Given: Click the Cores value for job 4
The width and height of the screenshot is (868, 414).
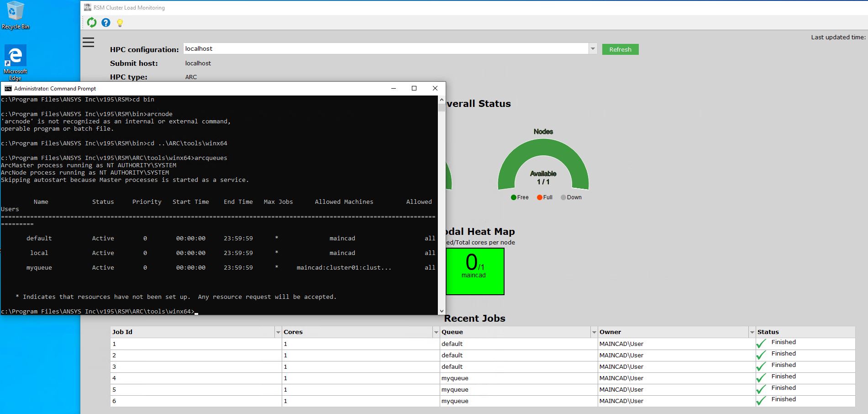Looking at the screenshot, I should [x=285, y=378].
